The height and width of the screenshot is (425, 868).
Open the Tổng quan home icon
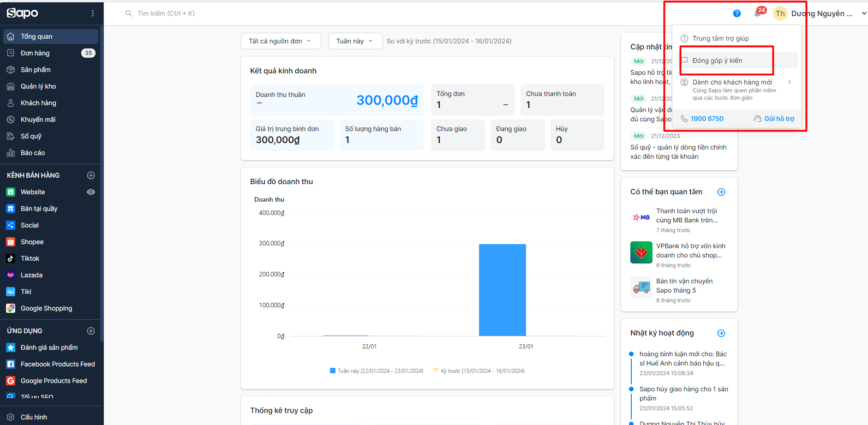pyautogui.click(x=11, y=36)
